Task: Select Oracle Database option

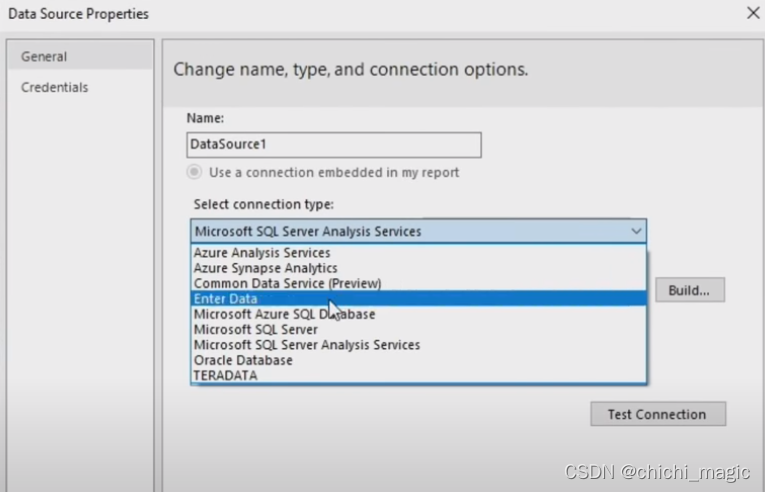Action: [418, 360]
